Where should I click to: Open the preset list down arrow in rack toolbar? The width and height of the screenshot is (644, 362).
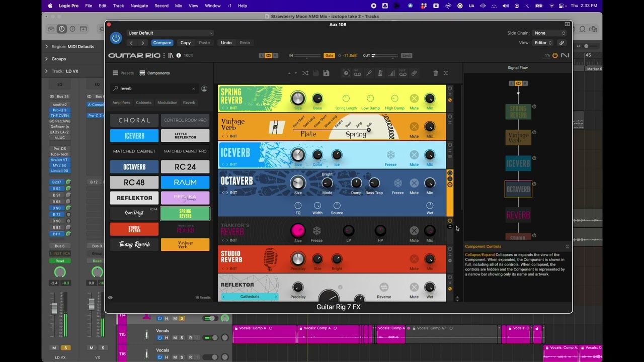295,73
